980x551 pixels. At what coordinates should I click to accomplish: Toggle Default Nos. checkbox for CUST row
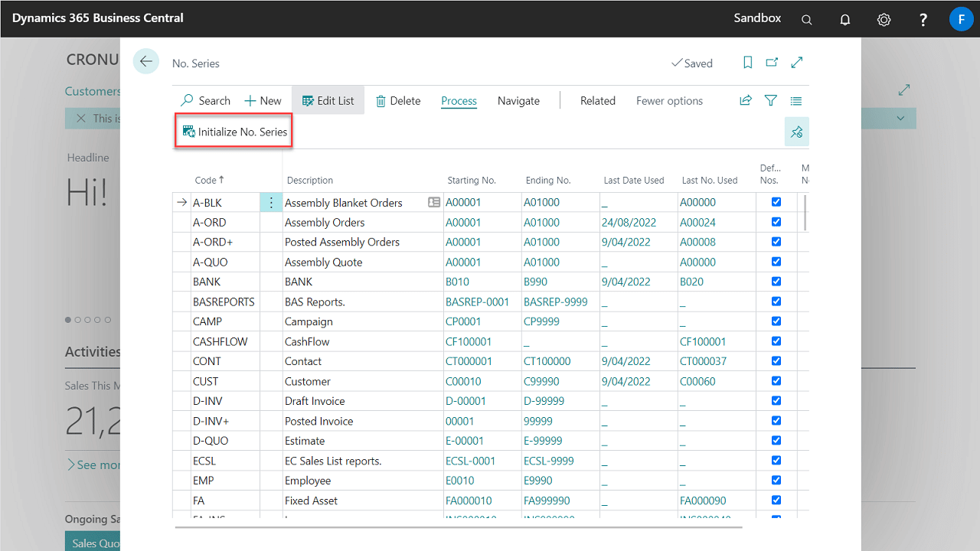coord(776,381)
